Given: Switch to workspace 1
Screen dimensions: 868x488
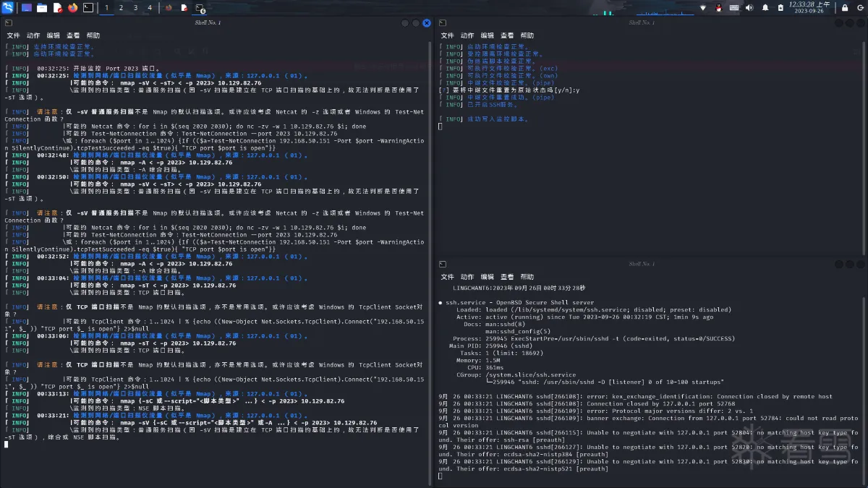Looking at the screenshot, I should (x=107, y=8).
